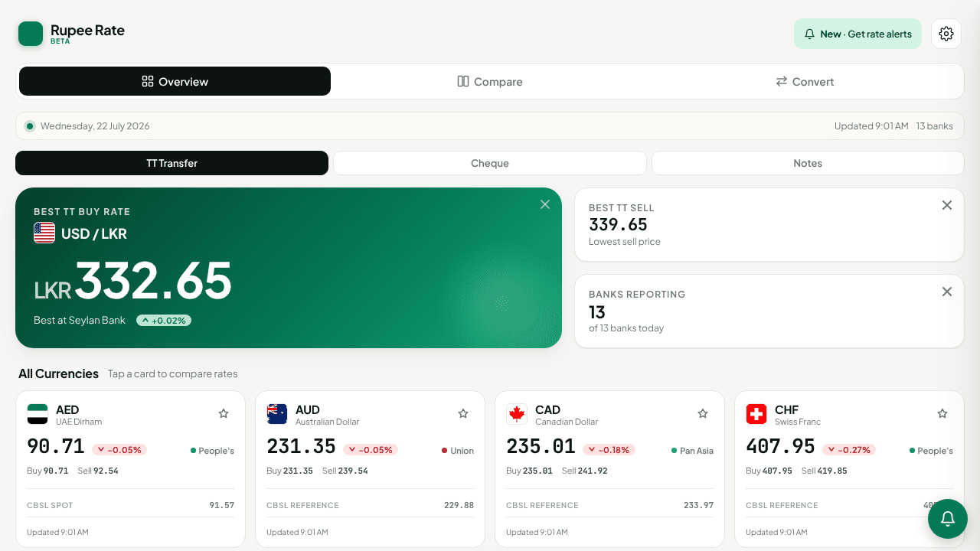Click the Union bank label on AUD card
This screenshot has height=551, width=980.
[x=458, y=451]
